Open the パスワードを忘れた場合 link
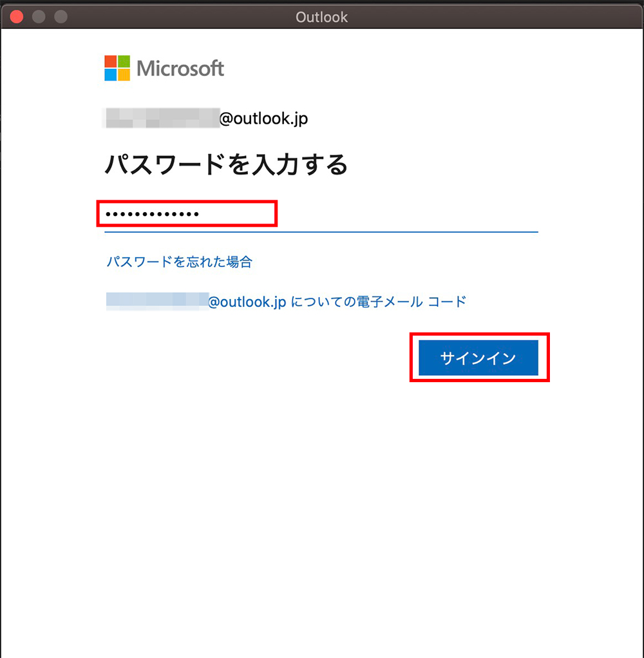644x658 pixels. (x=180, y=262)
